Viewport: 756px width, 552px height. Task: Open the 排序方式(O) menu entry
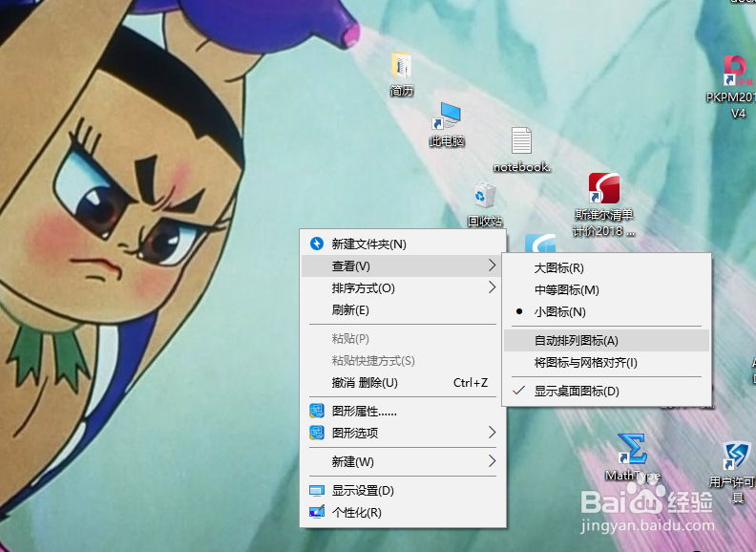[x=403, y=288]
